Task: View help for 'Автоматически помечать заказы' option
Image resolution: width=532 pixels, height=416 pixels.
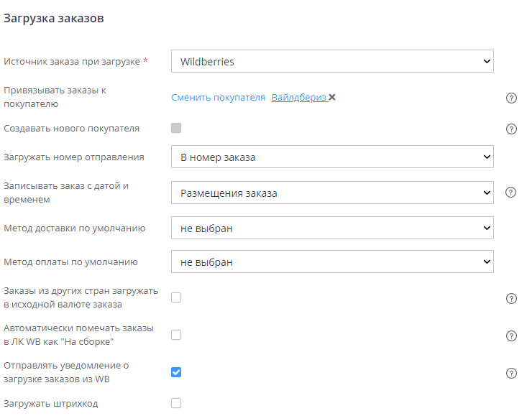Action: click(512, 336)
